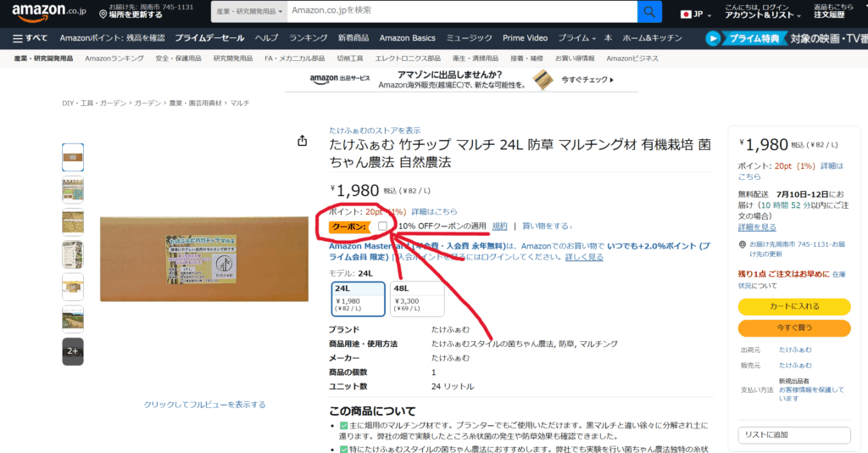Click 農業・園芸用資材 breadcrumb link
The image size is (868, 453).
point(196,103)
